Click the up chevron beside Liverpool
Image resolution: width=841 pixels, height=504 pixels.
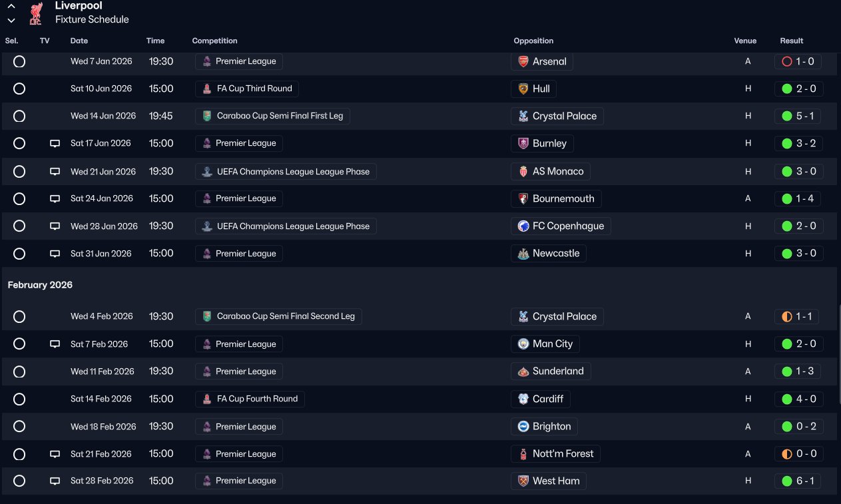11,6
